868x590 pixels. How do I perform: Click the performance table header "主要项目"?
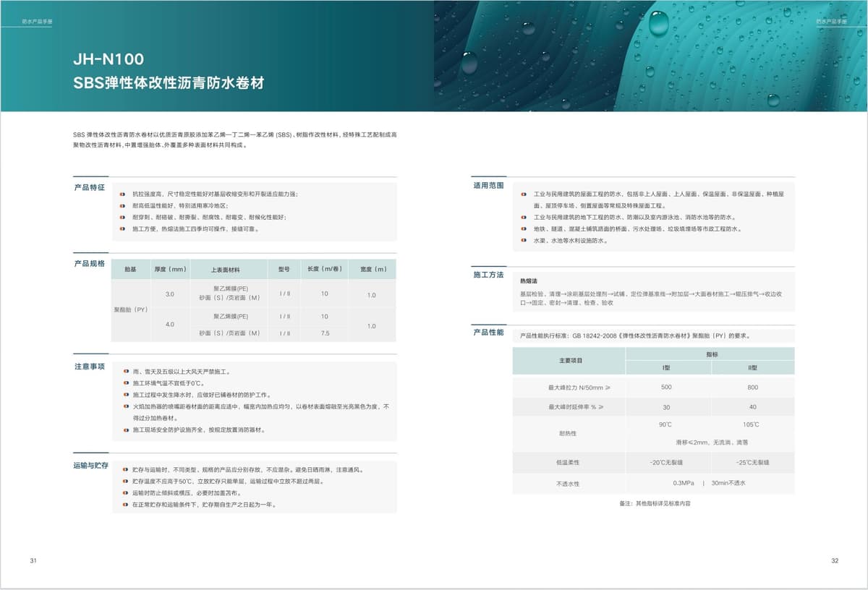pos(571,360)
